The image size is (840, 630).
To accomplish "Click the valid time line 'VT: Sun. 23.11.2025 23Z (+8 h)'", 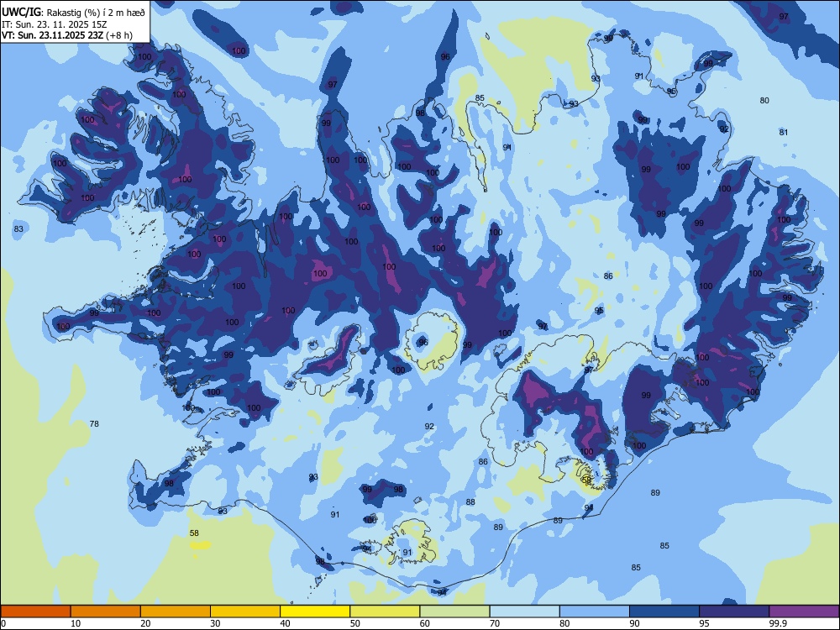I will 67,35.
